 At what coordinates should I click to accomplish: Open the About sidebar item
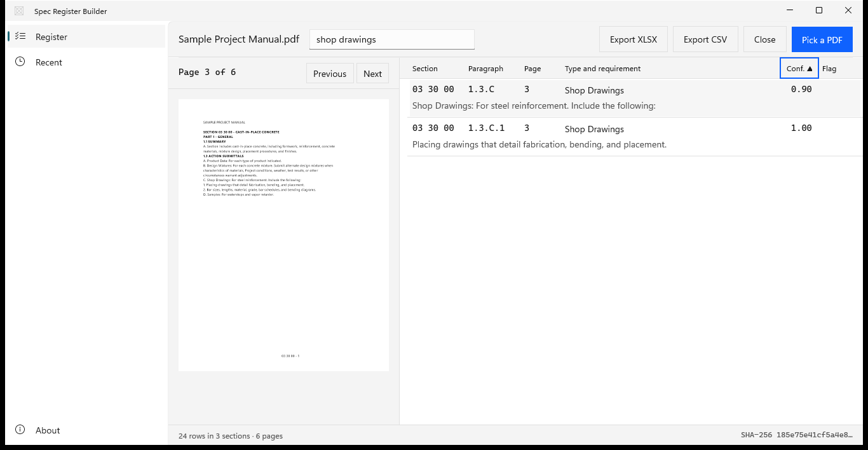pos(85,430)
